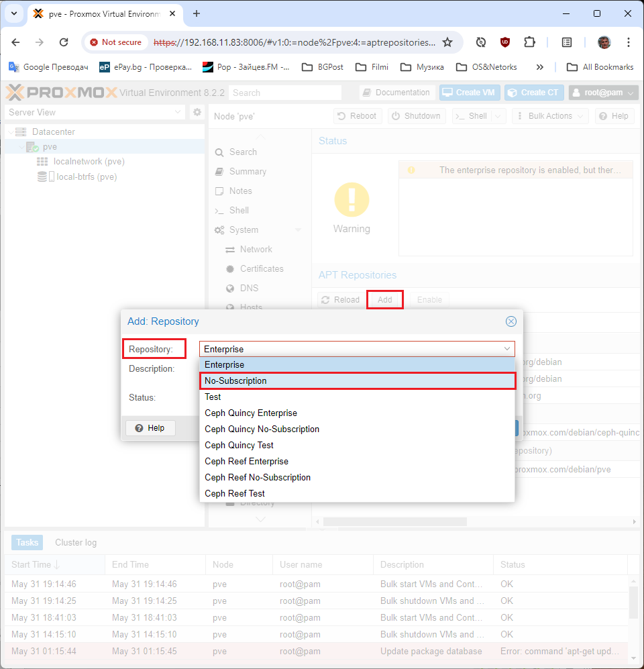Click repository list horizontal scrollbar
This screenshot has width=644, height=669.
click(x=394, y=522)
